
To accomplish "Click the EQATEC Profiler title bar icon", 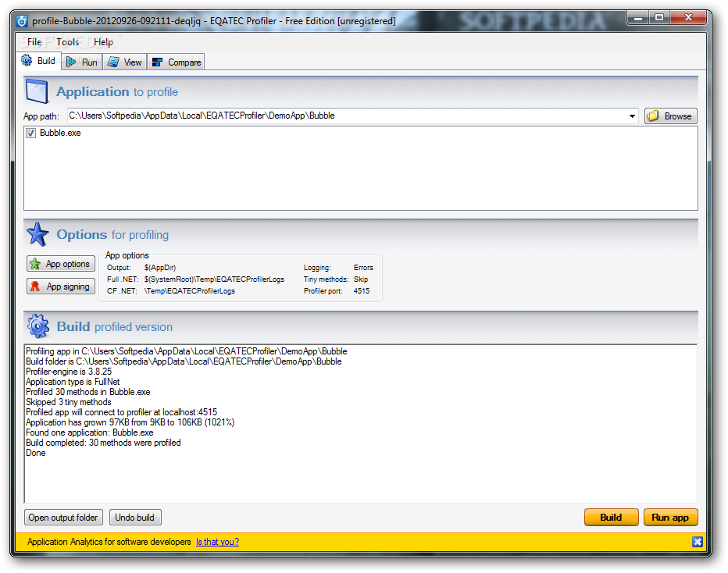I will 22,21.
